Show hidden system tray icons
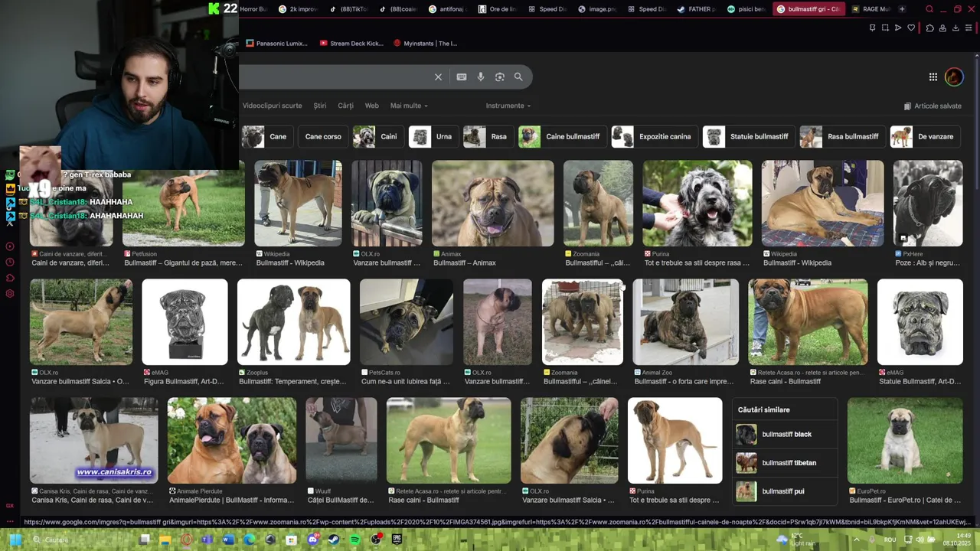980x551 pixels. pos(856,539)
